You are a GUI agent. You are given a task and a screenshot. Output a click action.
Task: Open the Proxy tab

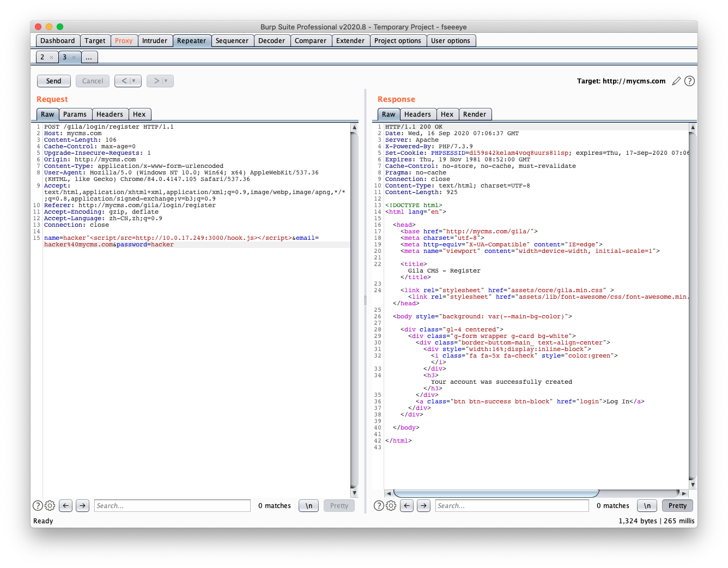click(x=124, y=41)
